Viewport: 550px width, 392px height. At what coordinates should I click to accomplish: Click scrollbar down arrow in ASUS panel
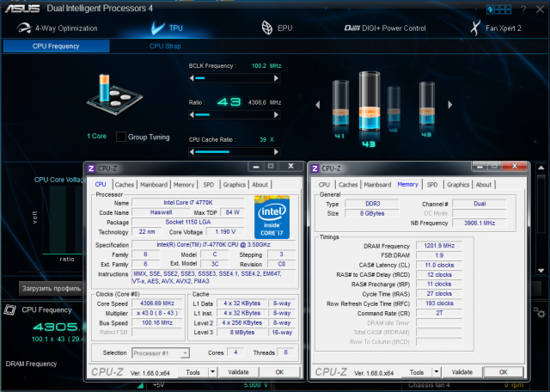(541, 271)
